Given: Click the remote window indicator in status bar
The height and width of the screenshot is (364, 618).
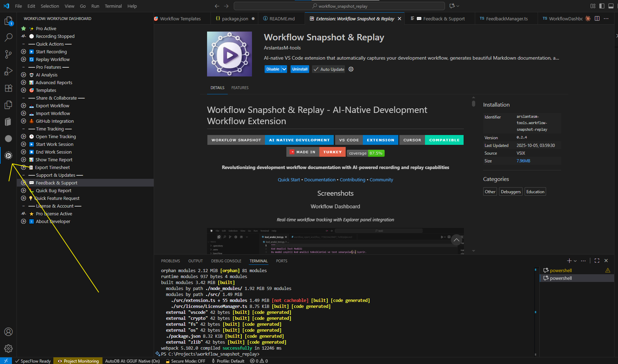Looking at the screenshot, I should pos(6,361).
